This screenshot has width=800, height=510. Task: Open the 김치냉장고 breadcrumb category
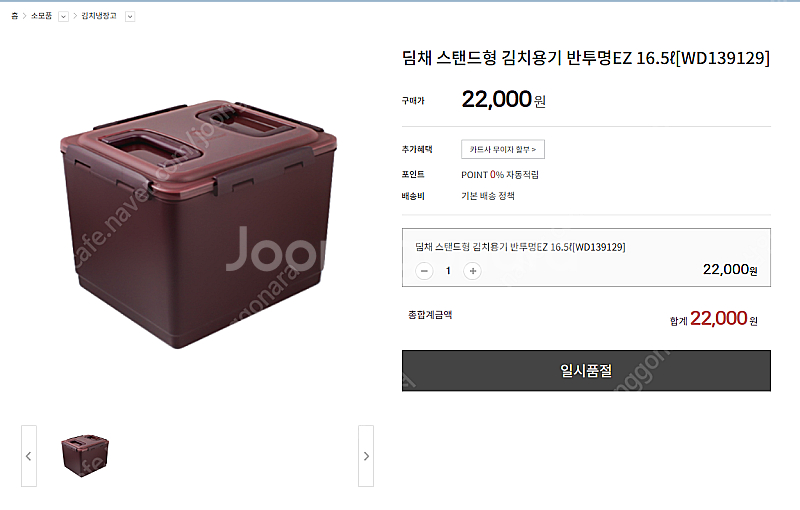pyautogui.click(x=99, y=16)
